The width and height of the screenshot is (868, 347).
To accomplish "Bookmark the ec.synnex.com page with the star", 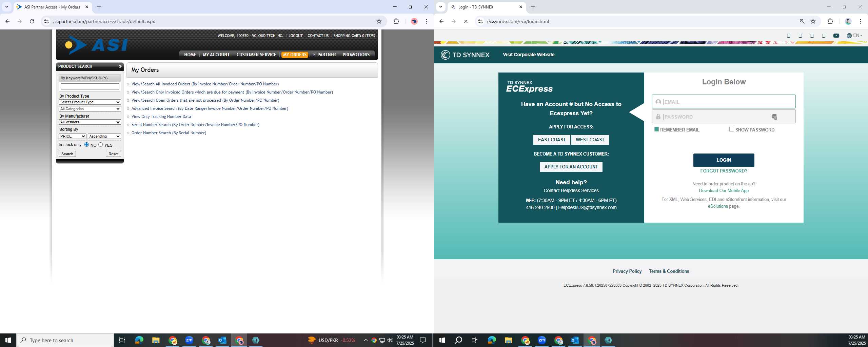I will [813, 21].
